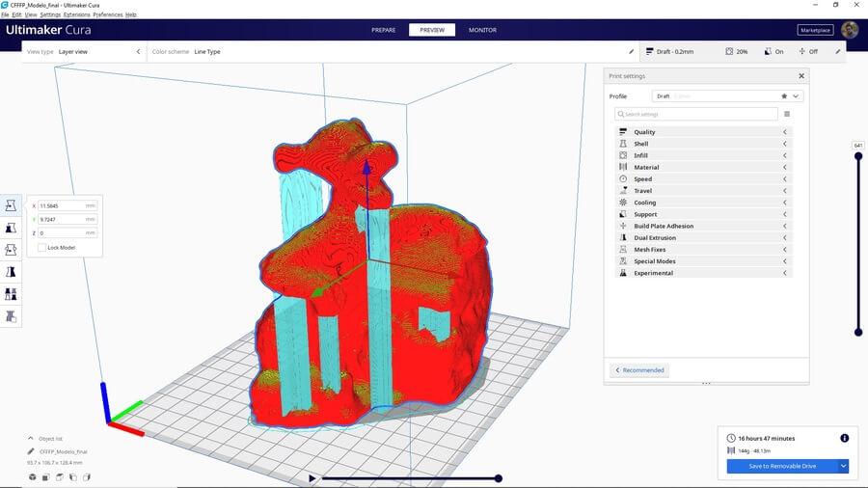Click the Shell category icon
Screen dimensions: 868x488
(623, 144)
